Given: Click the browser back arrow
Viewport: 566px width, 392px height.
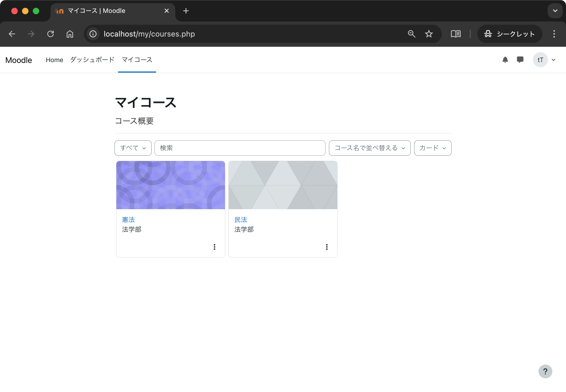Looking at the screenshot, I should (12, 34).
